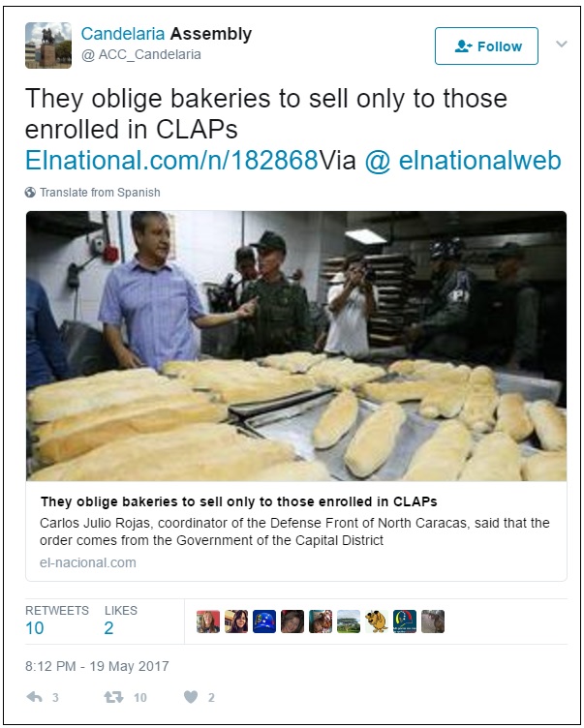584x728 pixels.
Task: Click the globe icon beside Translate
Action: [x=30, y=193]
